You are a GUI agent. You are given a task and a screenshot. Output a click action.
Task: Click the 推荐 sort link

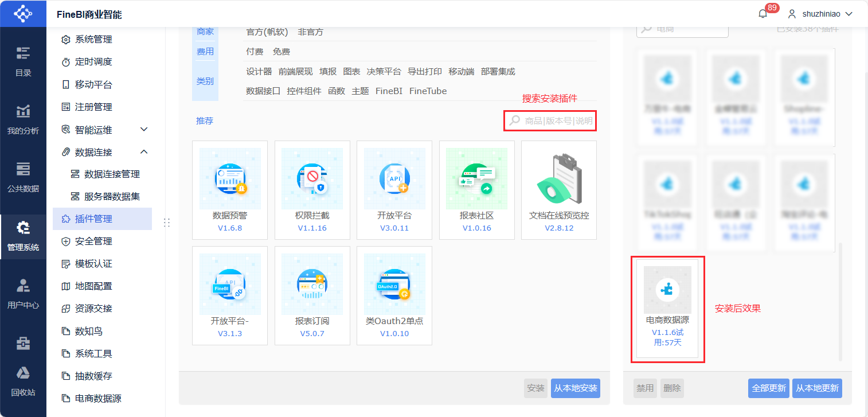[205, 121]
